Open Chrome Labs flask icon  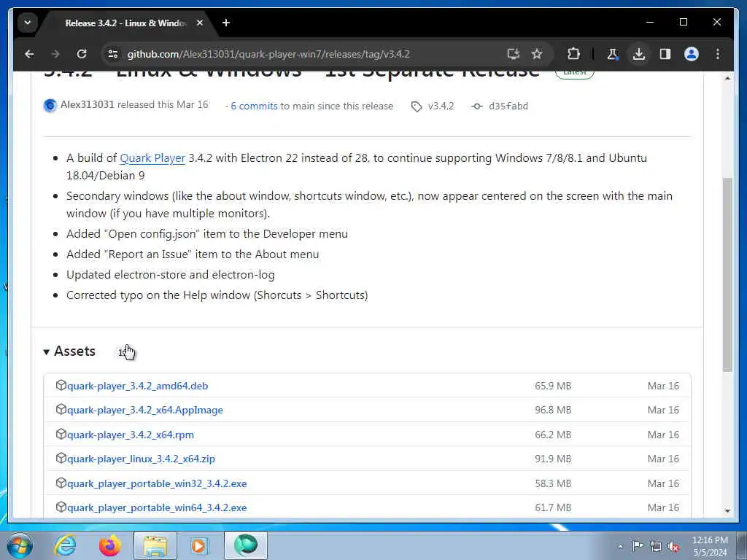613,54
